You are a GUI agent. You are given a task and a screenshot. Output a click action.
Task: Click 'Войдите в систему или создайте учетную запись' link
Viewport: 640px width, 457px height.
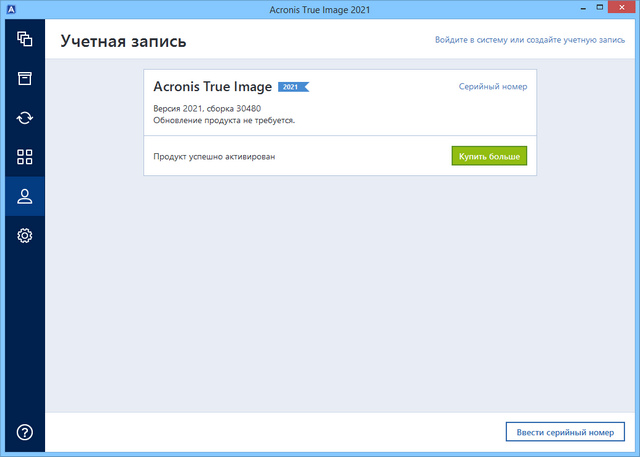click(x=529, y=40)
